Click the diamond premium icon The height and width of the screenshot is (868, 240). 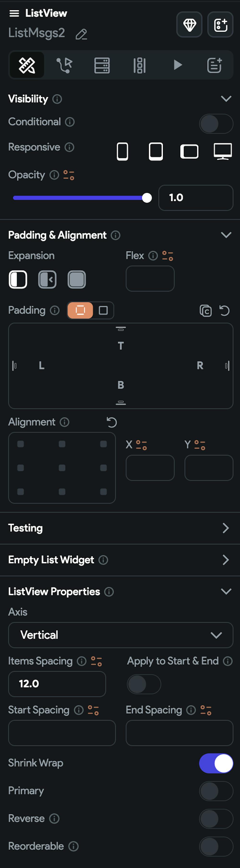tap(189, 25)
